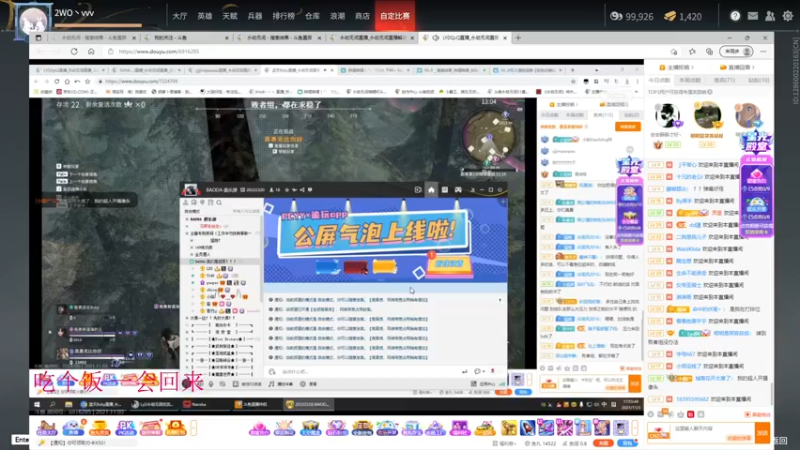Screen dimensions: 800x450
Task: Click the second contributor avatar thumbnail
Action: [667, 116]
